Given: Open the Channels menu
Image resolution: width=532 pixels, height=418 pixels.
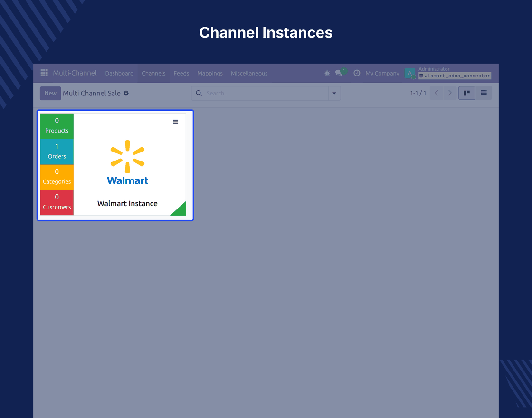Looking at the screenshot, I should pos(153,73).
